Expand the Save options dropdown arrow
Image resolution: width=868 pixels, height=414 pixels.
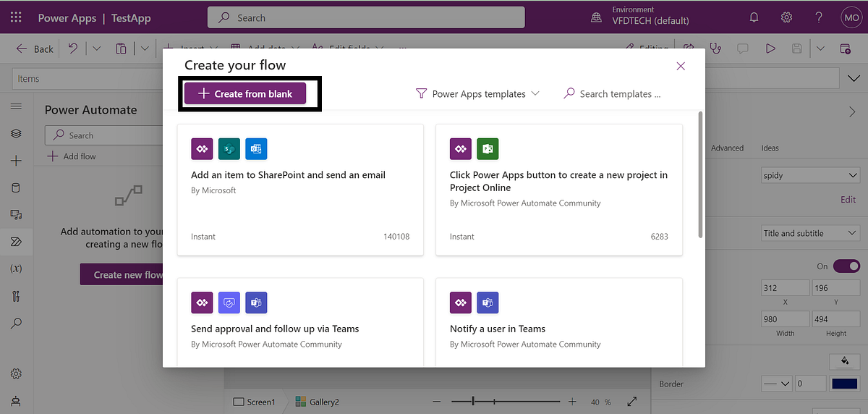820,48
